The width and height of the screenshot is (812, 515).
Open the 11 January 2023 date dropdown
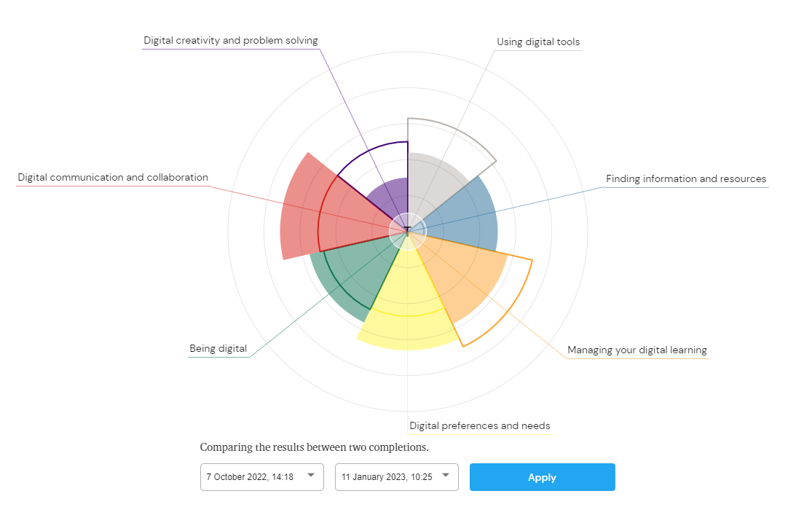point(396,477)
